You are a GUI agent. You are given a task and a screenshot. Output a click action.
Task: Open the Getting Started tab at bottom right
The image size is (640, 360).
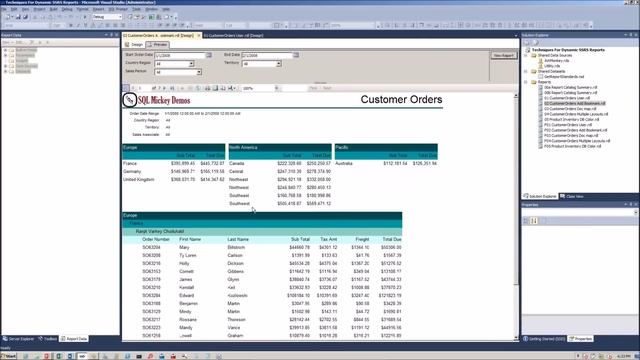(544, 339)
